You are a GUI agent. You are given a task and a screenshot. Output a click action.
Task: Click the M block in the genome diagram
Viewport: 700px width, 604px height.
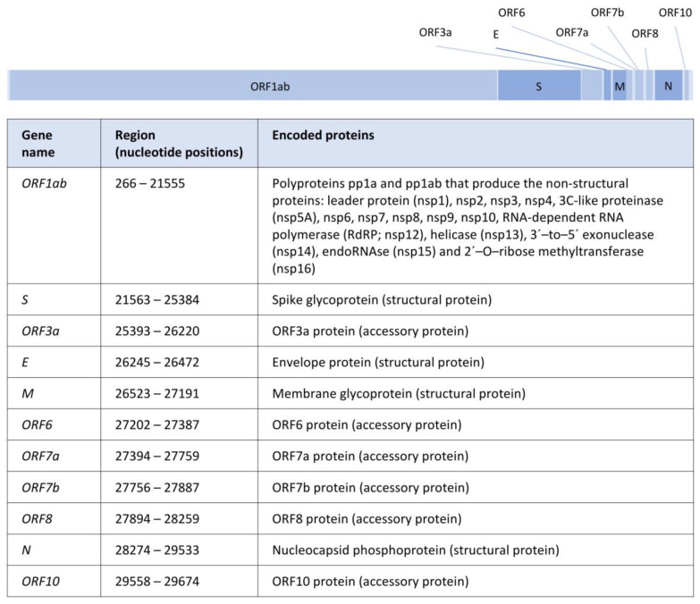(x=619, y=87)
